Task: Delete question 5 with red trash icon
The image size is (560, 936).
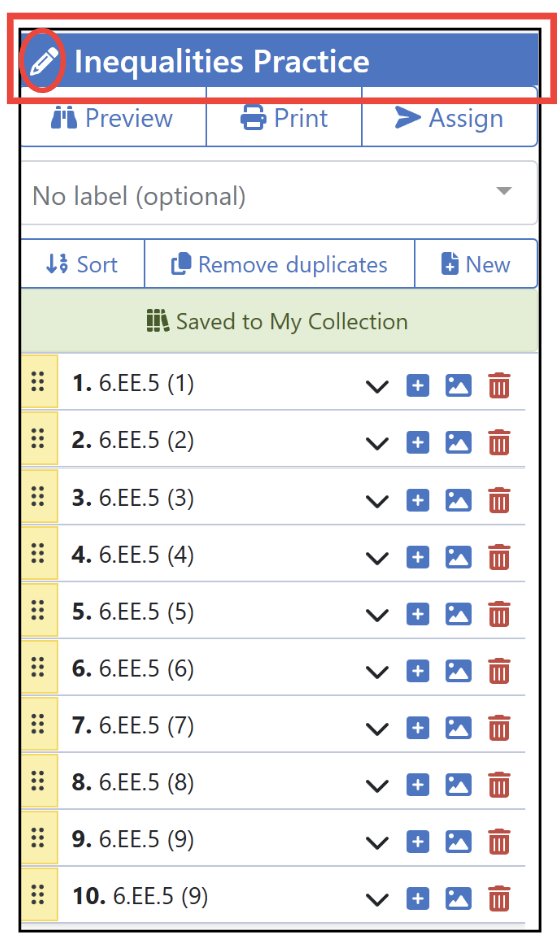Action: [499, 614]
